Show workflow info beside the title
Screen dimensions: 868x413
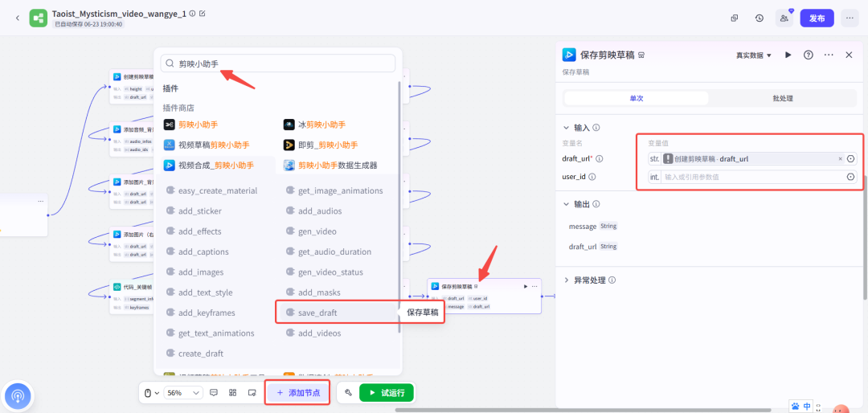coord(192,14)
